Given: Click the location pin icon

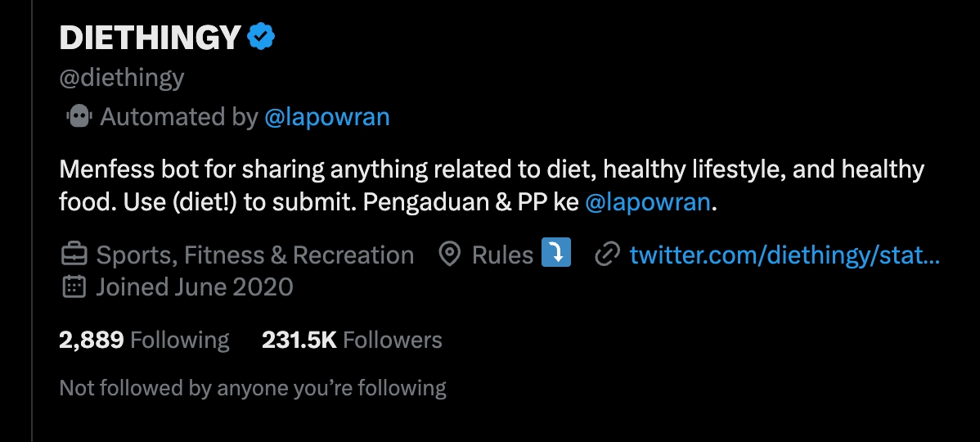Looking at the screenshot, I should (x=449, y=255).
